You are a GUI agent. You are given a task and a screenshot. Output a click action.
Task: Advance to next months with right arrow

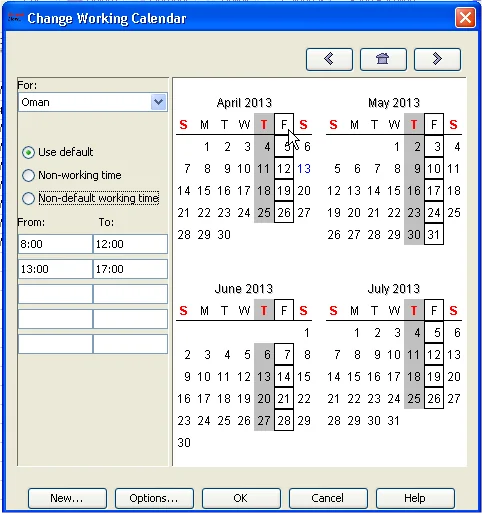pyautogui.click(x=437, y=59)
